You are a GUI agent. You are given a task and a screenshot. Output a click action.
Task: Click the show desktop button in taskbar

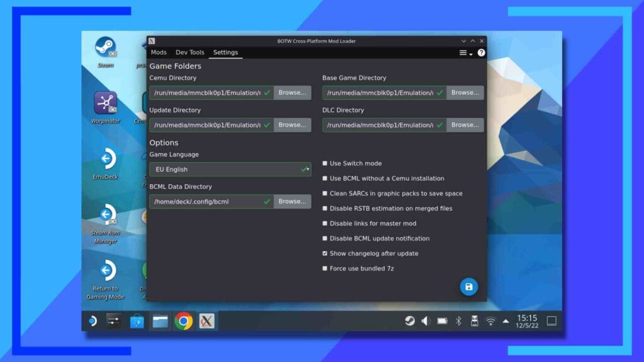pyautogui.click(x=552, y=321)
